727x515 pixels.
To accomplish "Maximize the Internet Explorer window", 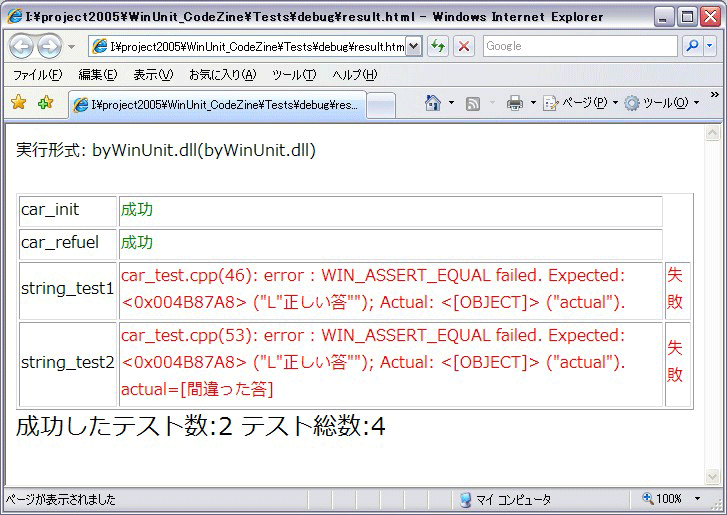I will [688, 17].
